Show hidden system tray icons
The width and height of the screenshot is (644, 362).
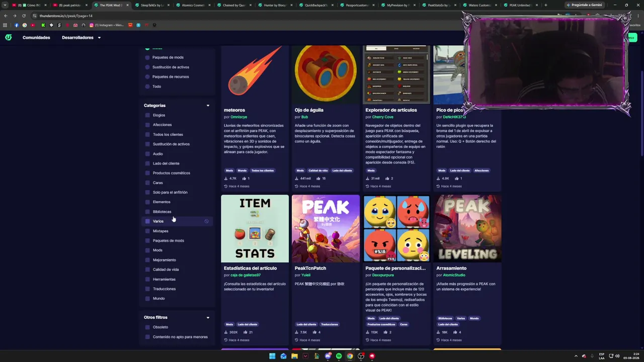click(576, 356)
